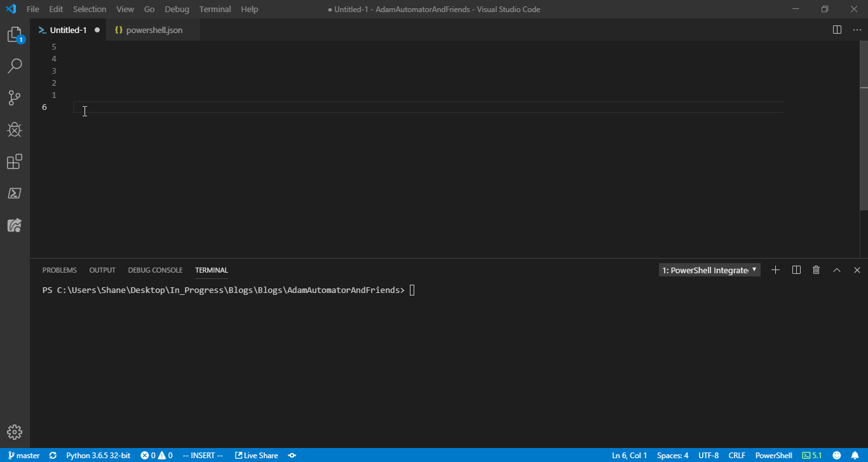Go to line via Ln 6, Col 1
Screen dimensions: 868x462
tap(629, 456)
